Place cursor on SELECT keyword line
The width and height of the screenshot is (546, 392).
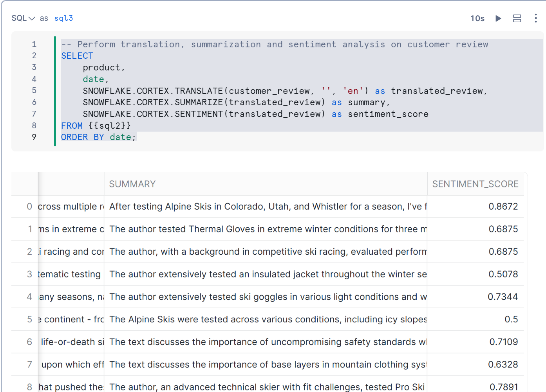pyautogui.click(x=77, y=56)
